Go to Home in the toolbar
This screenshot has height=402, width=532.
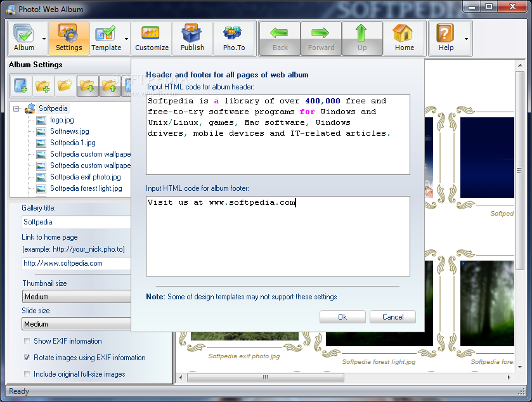point(404,38)
